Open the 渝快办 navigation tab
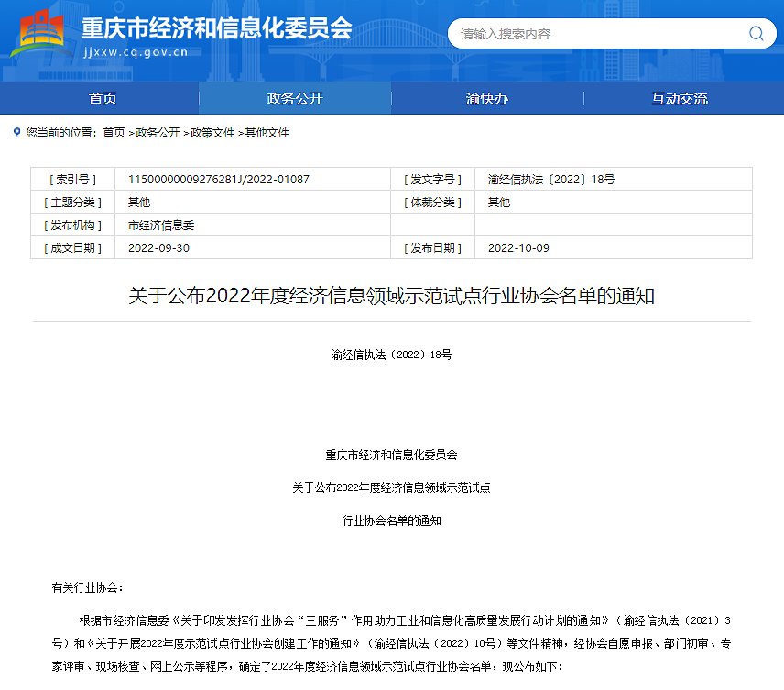Screen dimensions: 784x690 pos(487,99)
